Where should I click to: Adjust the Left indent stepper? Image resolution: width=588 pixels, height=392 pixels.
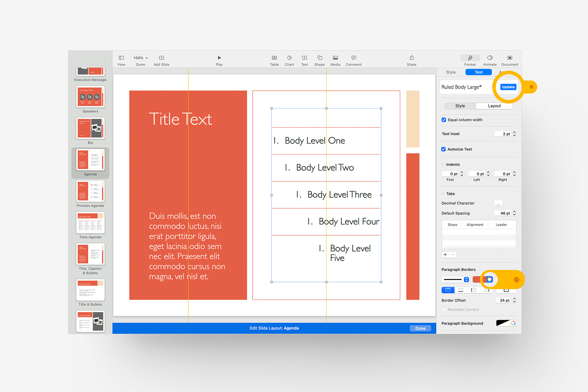(488, 174)
